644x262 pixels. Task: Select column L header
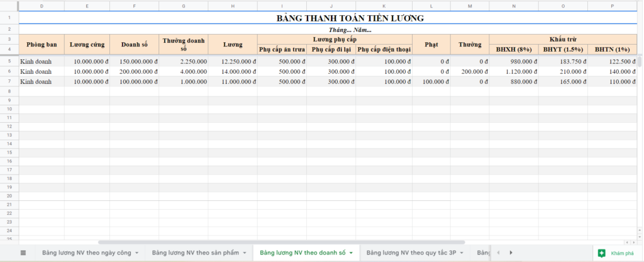pos(431,6)
